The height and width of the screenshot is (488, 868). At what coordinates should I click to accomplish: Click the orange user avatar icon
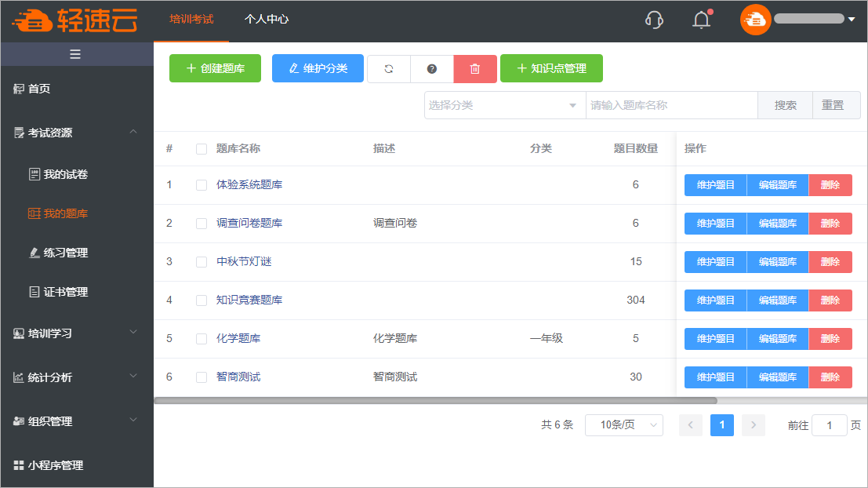755,20
